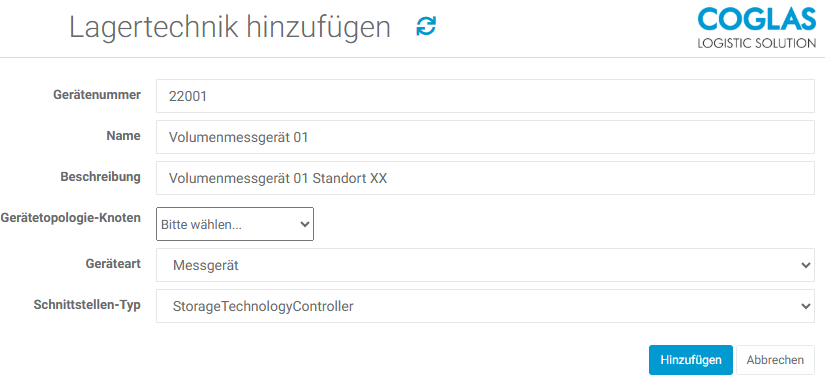Image resolution: width=825 pixels, height=384 pixels.
Task: Click the chevron arrow in the Schnittstellen-Typ field
Action: (806, 306)
